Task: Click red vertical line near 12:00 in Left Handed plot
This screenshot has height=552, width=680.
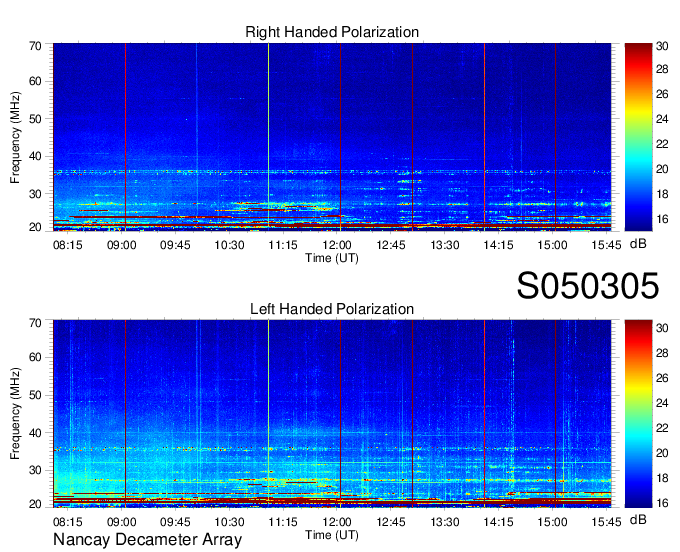Action: pyautogui.click(x=340, y=414)
